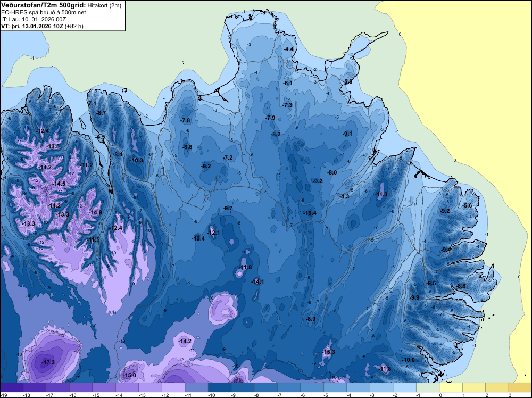Click the -11.2 temperature label
This screenshot has height=398, width=532.
86,165
